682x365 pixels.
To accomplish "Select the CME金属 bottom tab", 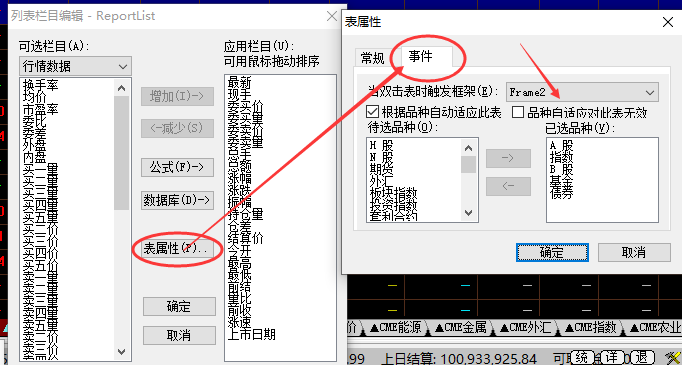I will coord(460,327).
